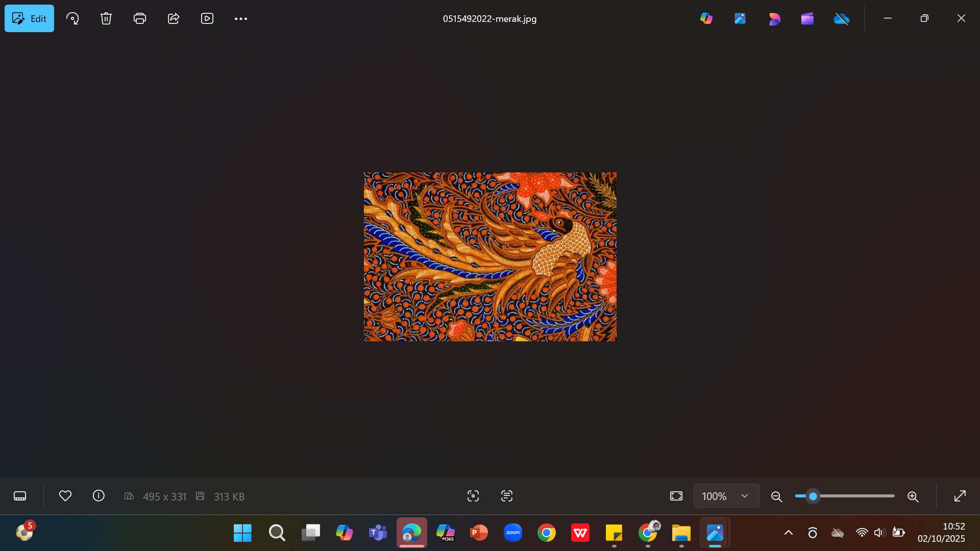980x551 pixels.
Task: Open the three-dots See more menu
Action: pos(241,18)
